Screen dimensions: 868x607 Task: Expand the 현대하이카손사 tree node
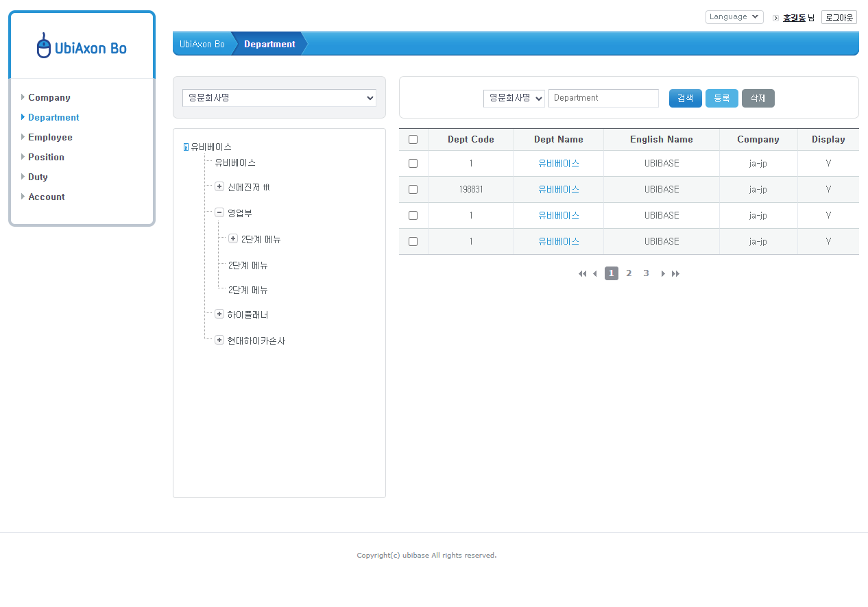(x=219, y=340)
